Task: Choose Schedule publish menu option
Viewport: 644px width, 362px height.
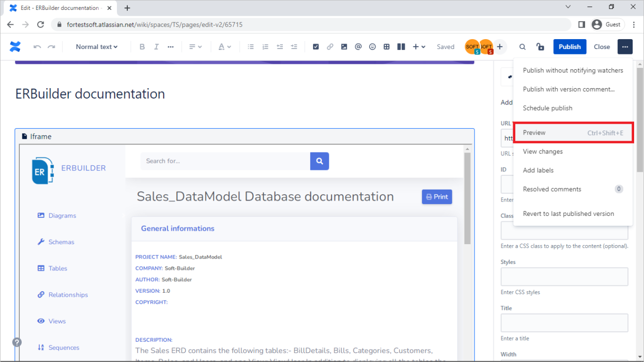Action: click(x=547, y=108)
